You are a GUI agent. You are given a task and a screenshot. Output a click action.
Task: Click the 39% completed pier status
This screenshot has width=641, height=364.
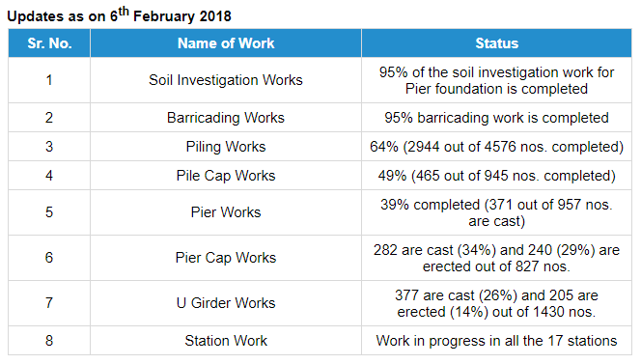(x=497, y=212)
